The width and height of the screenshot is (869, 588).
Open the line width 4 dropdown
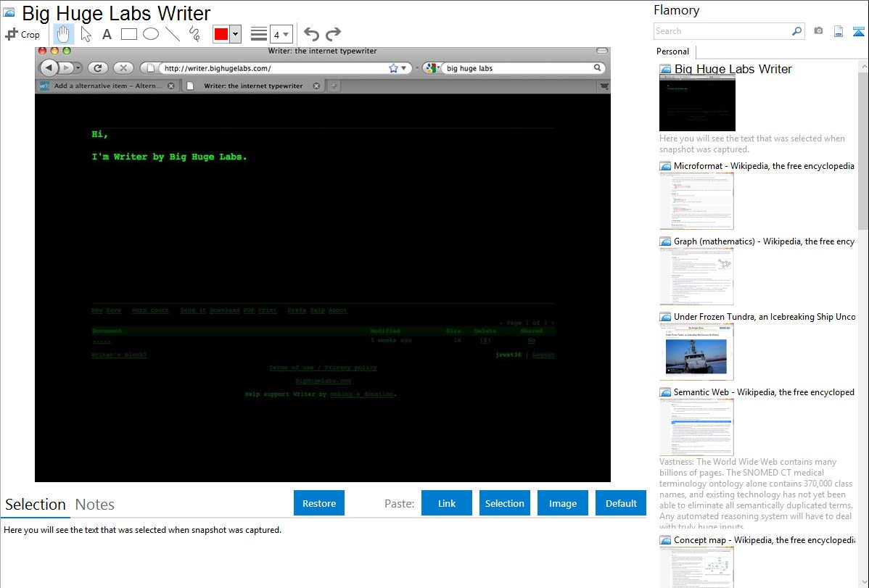click(281, 34)
